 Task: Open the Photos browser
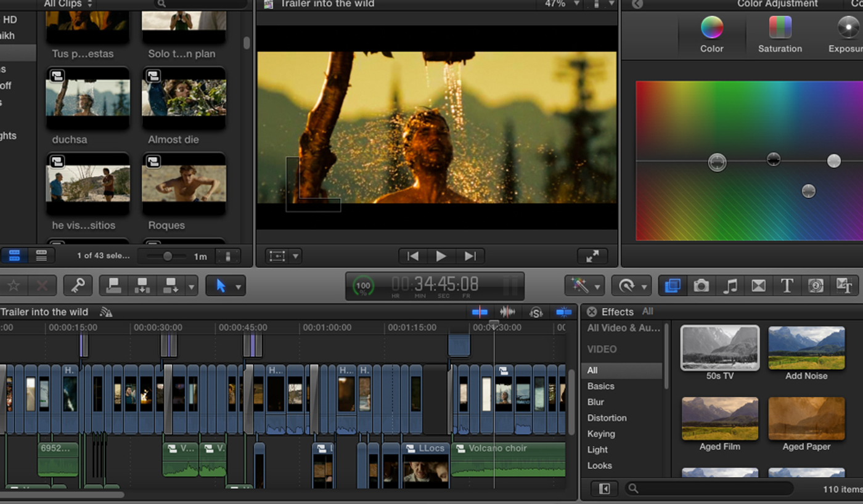tap(701, 285)
